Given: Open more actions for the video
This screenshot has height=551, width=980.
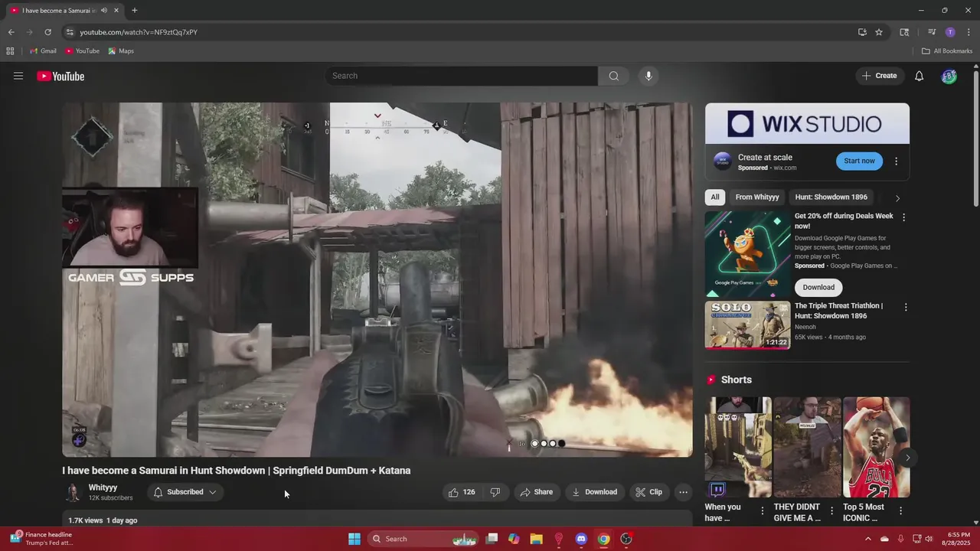Looking at the screenshot, I should click(x=684, y=492).
